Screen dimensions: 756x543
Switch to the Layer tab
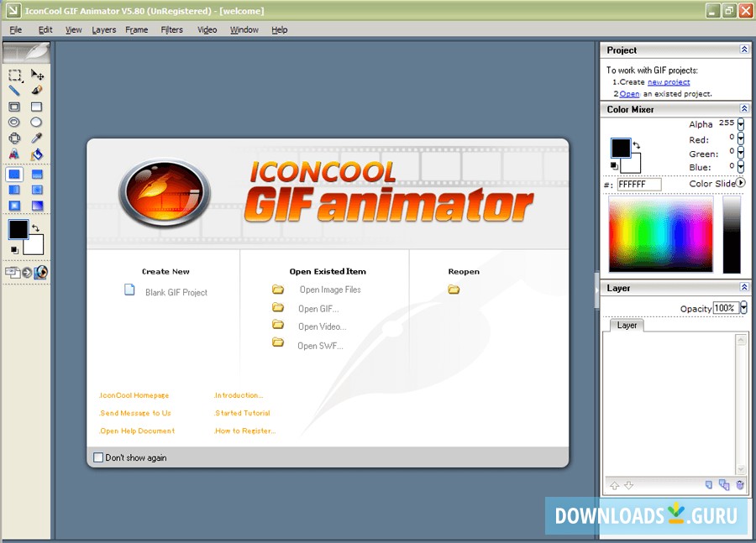[627, 326]
